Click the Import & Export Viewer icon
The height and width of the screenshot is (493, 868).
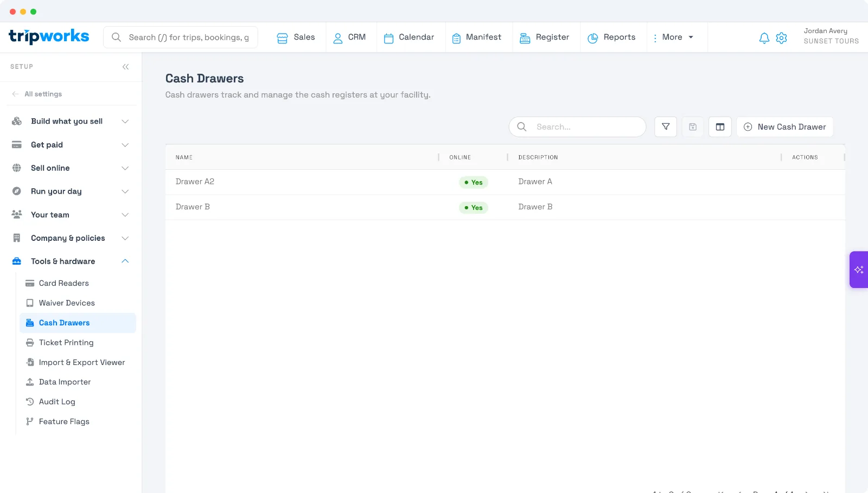[30, 362]
